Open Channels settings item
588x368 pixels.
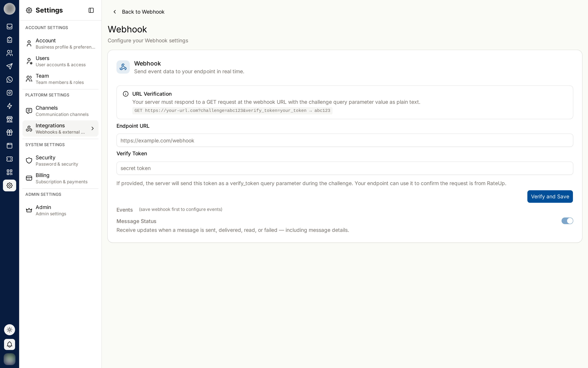[x=60, y=111]
